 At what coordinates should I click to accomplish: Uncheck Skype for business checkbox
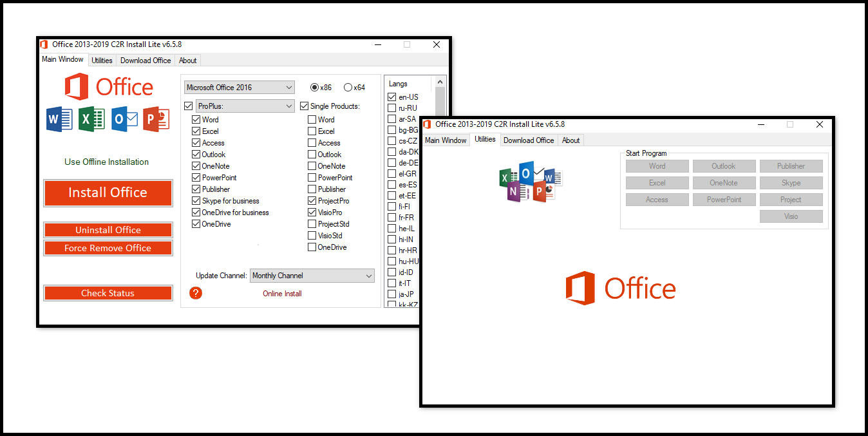[196, 201]
